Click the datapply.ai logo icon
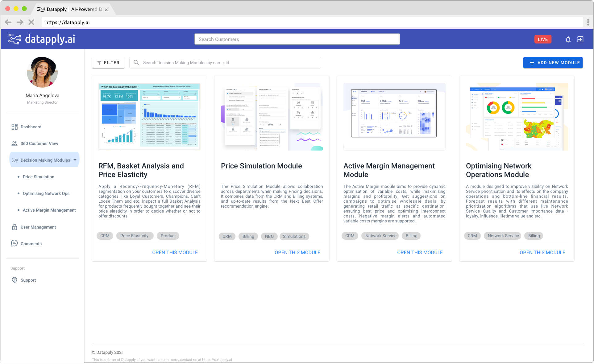 tap(15, 39)
